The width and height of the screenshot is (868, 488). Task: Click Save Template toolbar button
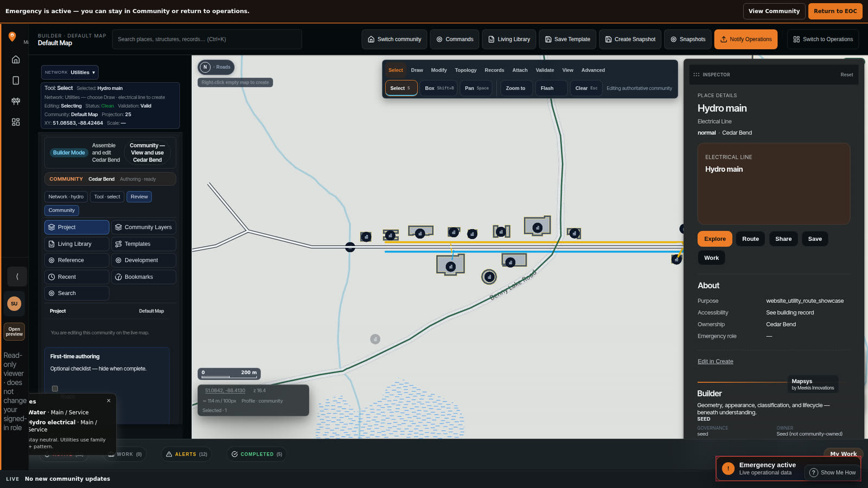(567, 39)
